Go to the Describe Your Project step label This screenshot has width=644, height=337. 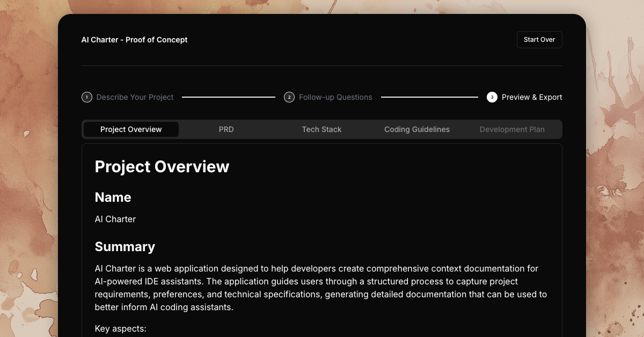[x=135, y=97]
